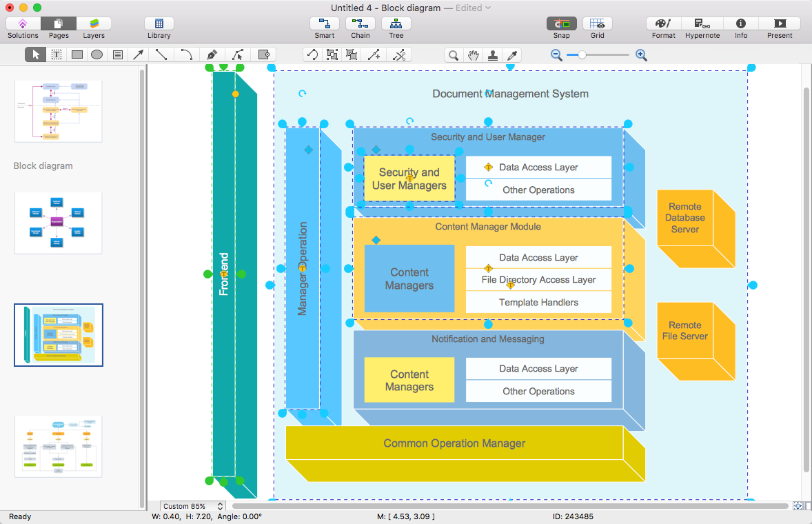This screenshot has width=812, height=524.
Task: Toggle the Pages panel
Action: pyautogui.click(x=59, y=24)
